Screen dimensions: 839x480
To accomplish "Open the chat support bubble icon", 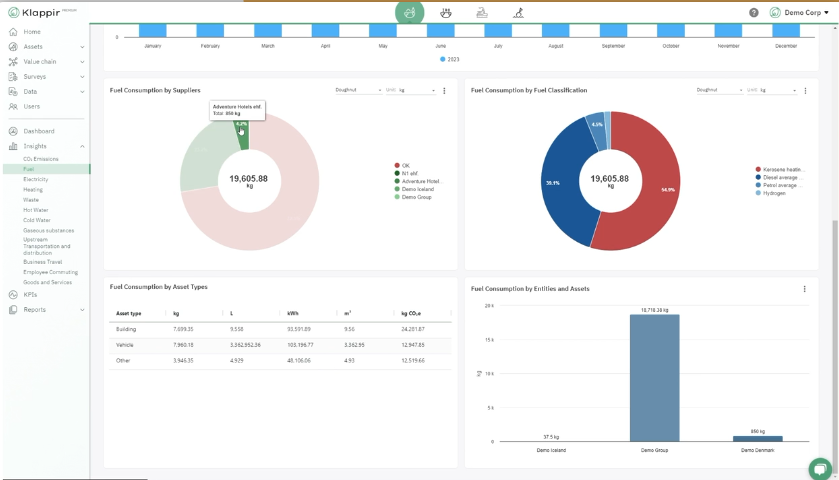I will click(x=819, y=469).
